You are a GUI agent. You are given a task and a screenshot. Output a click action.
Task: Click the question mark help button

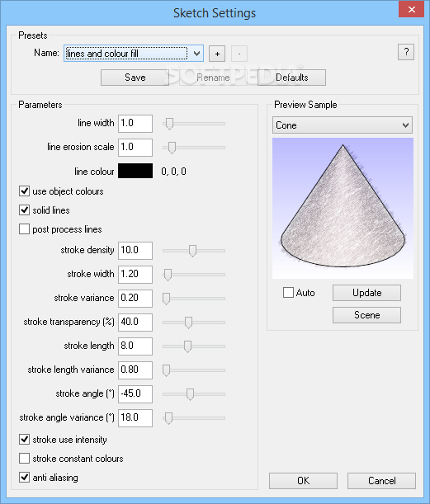coord(406,52)
